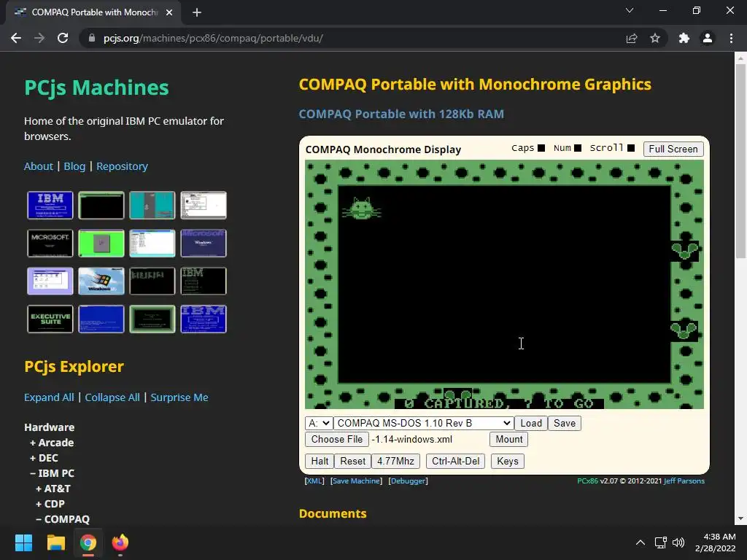The width and height of the screenshot is (747, 560).
Task: Reload the page with refresh icon
Action: pyautogui.click(x=63, y=38)
